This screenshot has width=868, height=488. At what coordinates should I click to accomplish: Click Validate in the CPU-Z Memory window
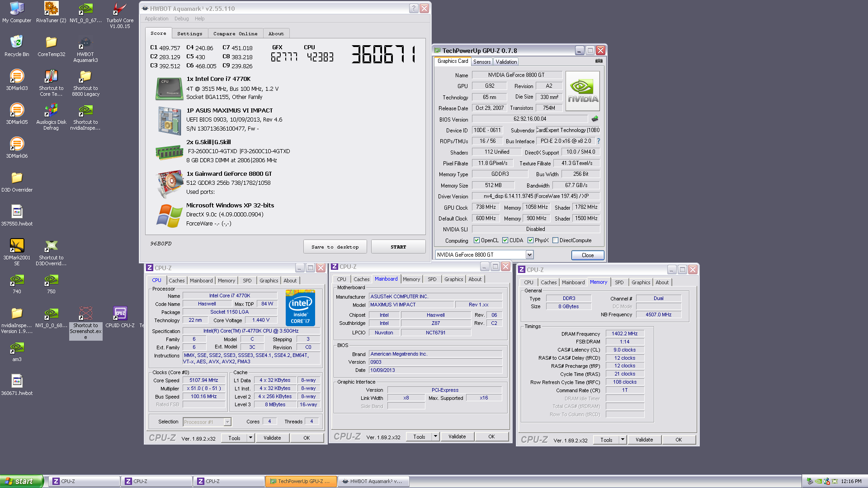click(644, 440)
